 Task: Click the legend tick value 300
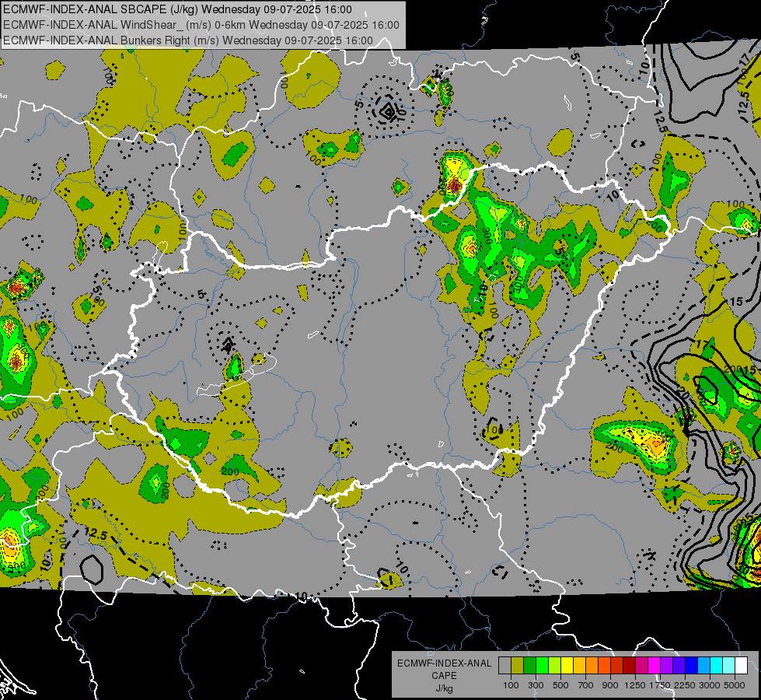[x=536, y=685]
